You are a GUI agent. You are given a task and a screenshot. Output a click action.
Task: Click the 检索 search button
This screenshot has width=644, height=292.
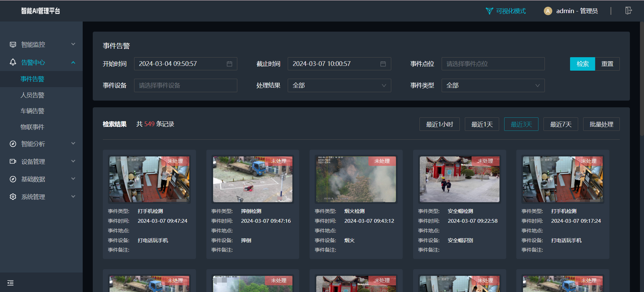582,64
